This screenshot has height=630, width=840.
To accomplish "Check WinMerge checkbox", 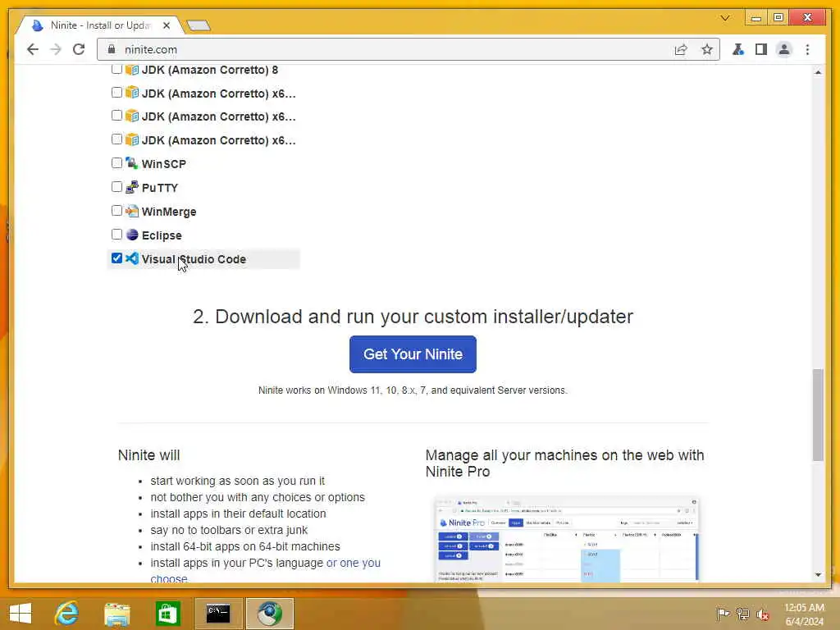I will [x=116, y=211].
